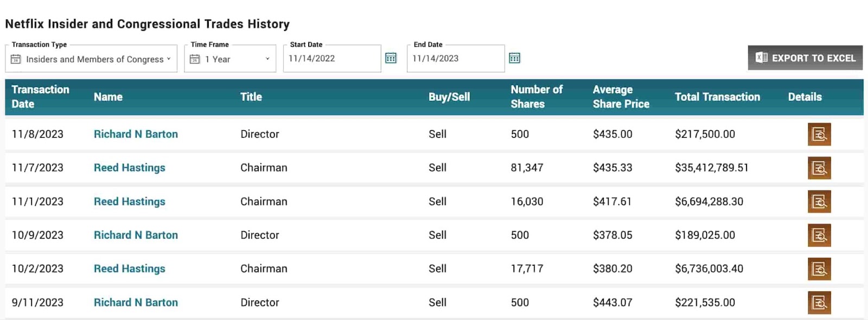
Task: View details icon for the 11/1/2023 trade
Action: point(819,202)
